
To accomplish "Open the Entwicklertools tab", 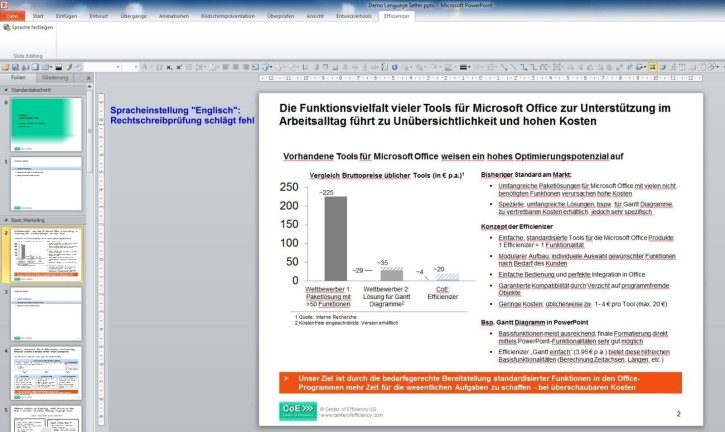I will pos(354,16).
